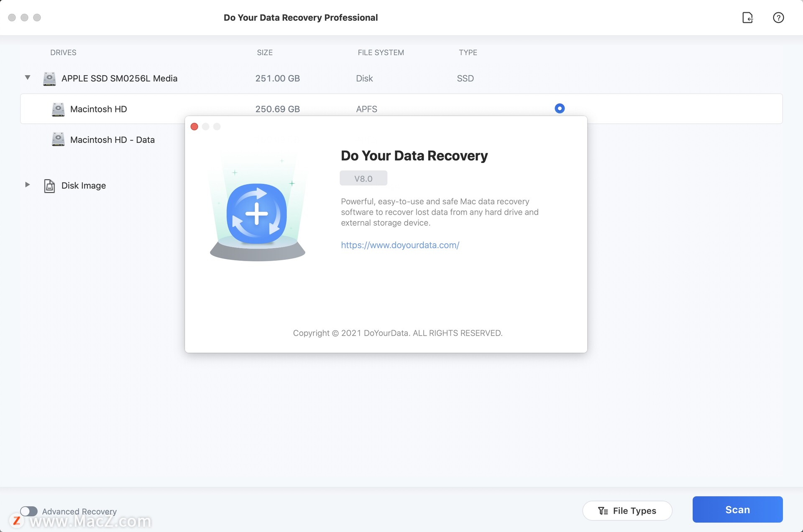This screenshot has height=532, width=803.
Task: Expand the Disk Image tree item
Action: (x=27, y=185)
